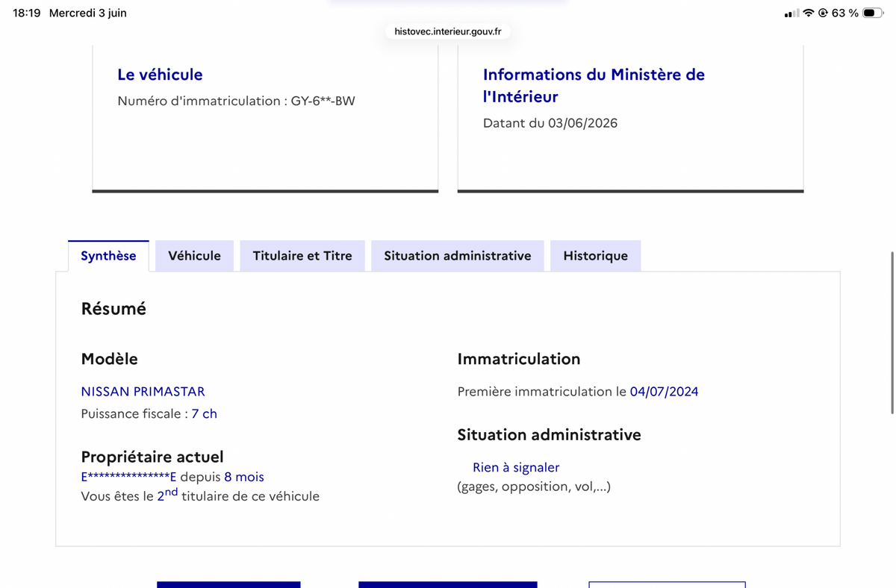Open the Titulaire et Titre tab
Image resolution: width=896 pixels, height=588 pixels.
point(302,256)
